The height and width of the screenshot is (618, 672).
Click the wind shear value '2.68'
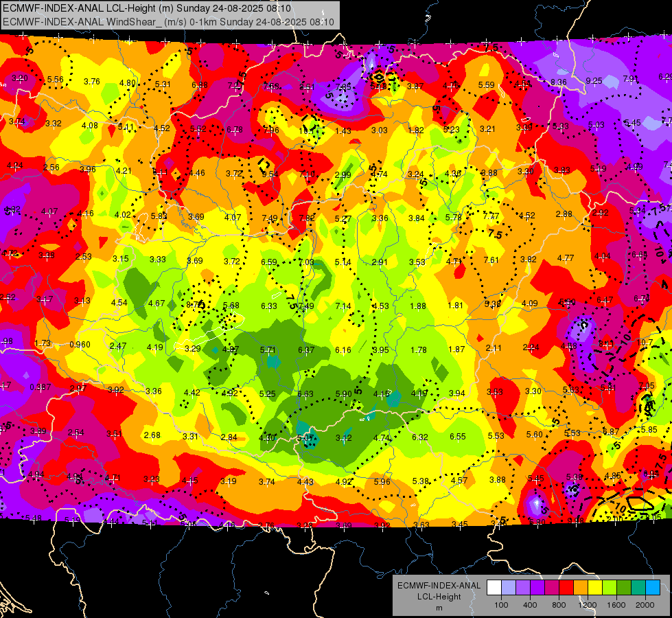[152, 435]
